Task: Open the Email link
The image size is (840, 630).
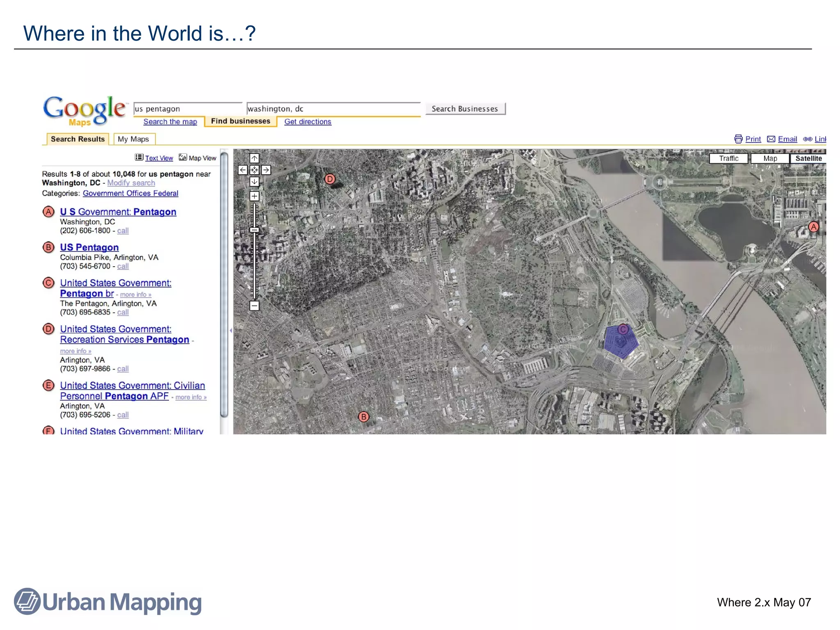Action: pos(787,139)
